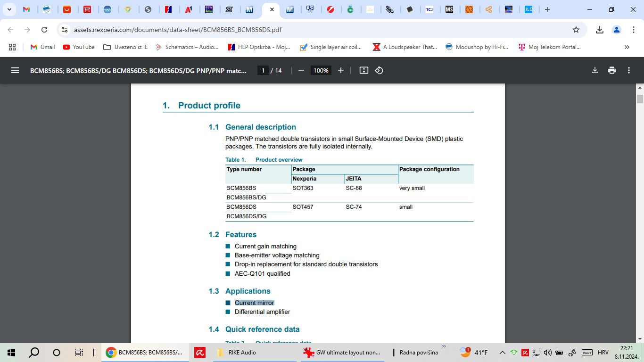Click the SOT457 package cell

click(x=303, y=207)
